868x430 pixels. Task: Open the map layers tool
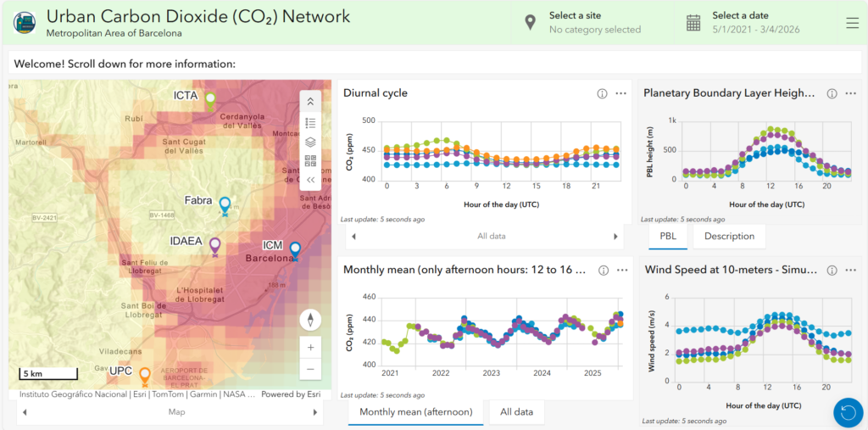coord(310,142)
